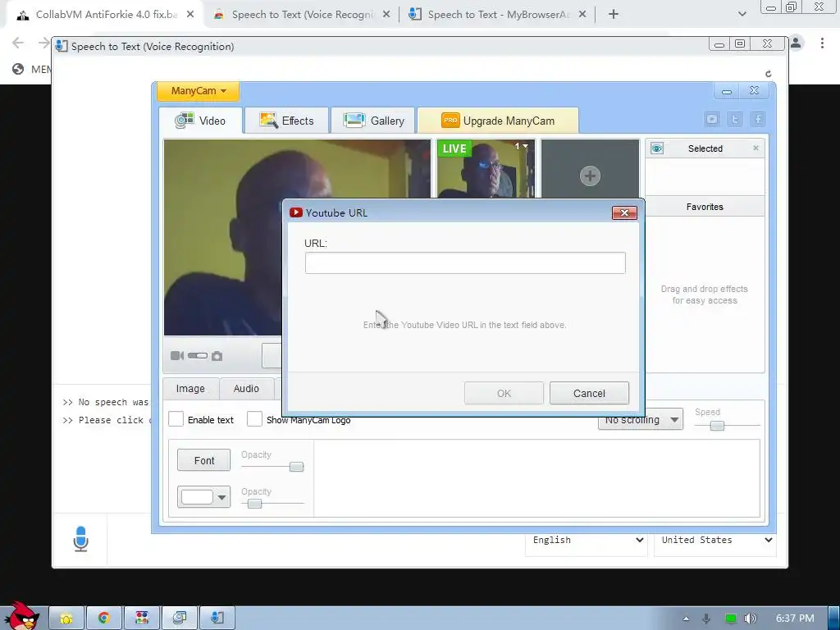Open ManyCam taskbar icon
The width and height of the screenshot is (840, 630).
(x=180, y=619)
